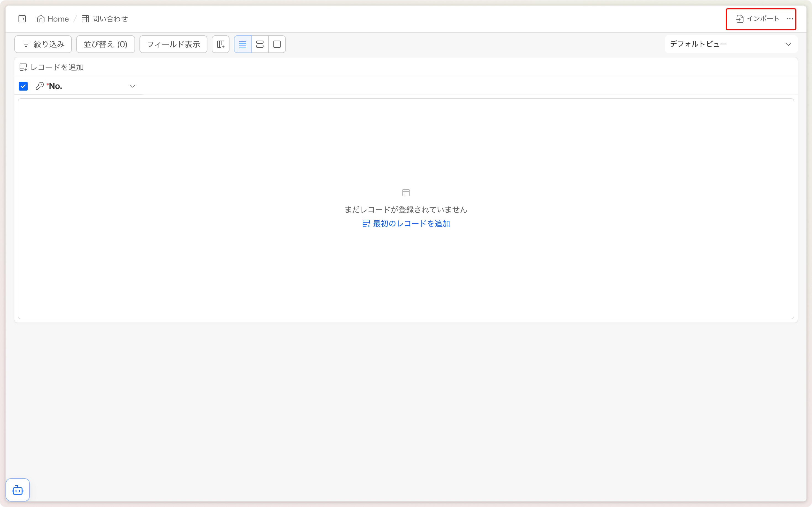Expand the No. column chevron
The image size is (812, 507).
133,86
